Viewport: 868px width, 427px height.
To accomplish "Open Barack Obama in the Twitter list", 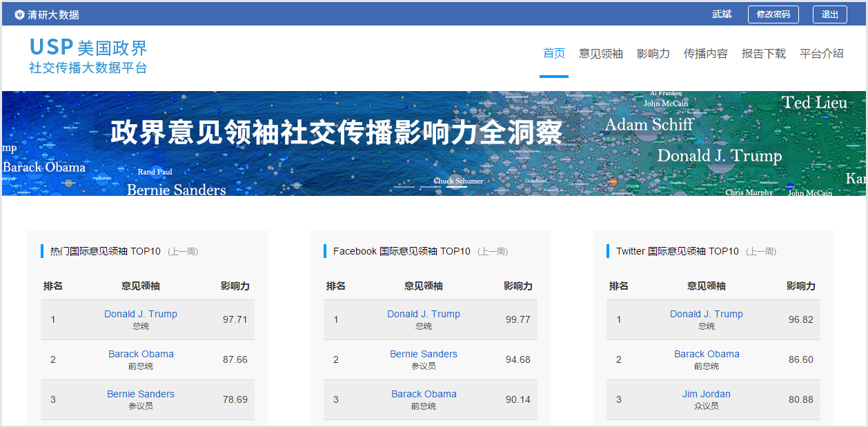I will [x=707, y=354].
